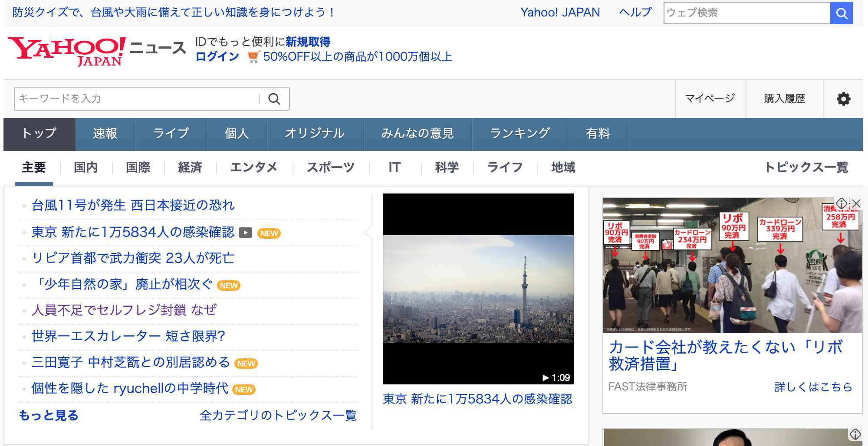Open the 有料 tab
Image resolution: width=868 pixels, height=446 pixels.
598,134
